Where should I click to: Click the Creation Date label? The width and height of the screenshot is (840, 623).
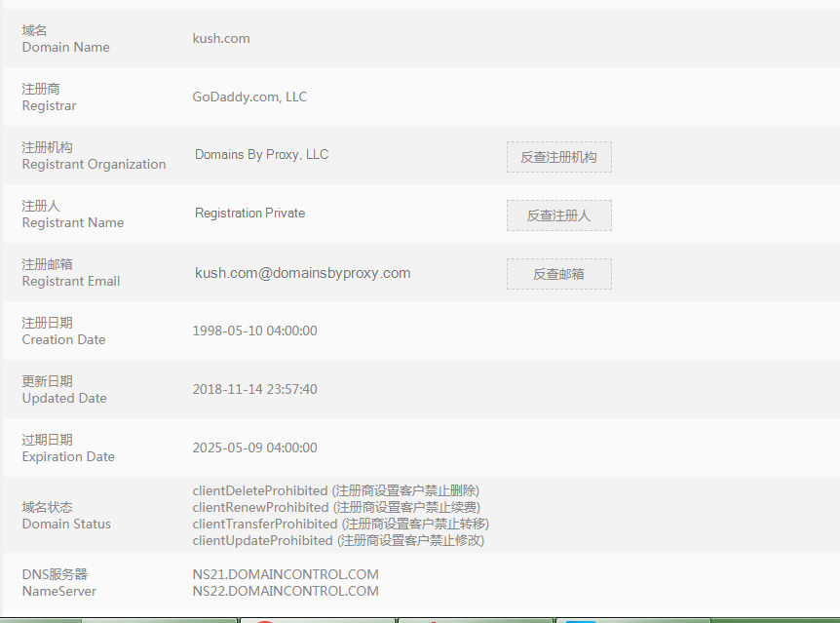point(63,339)
